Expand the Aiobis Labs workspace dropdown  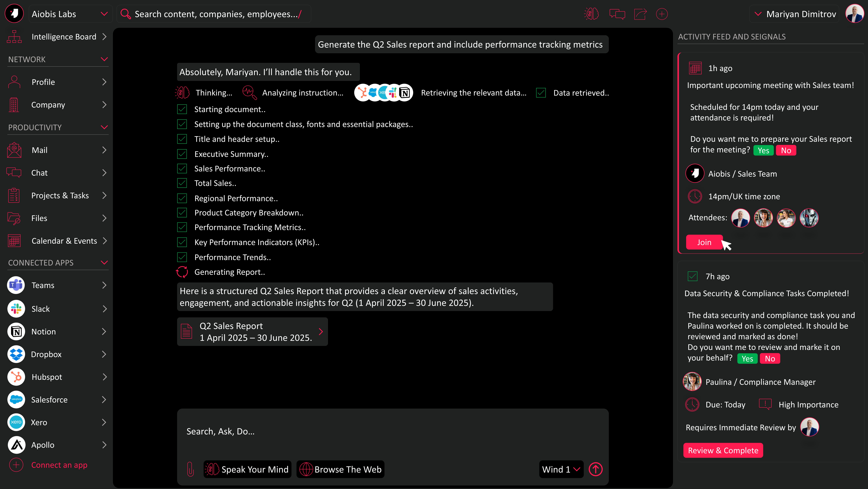104,14
